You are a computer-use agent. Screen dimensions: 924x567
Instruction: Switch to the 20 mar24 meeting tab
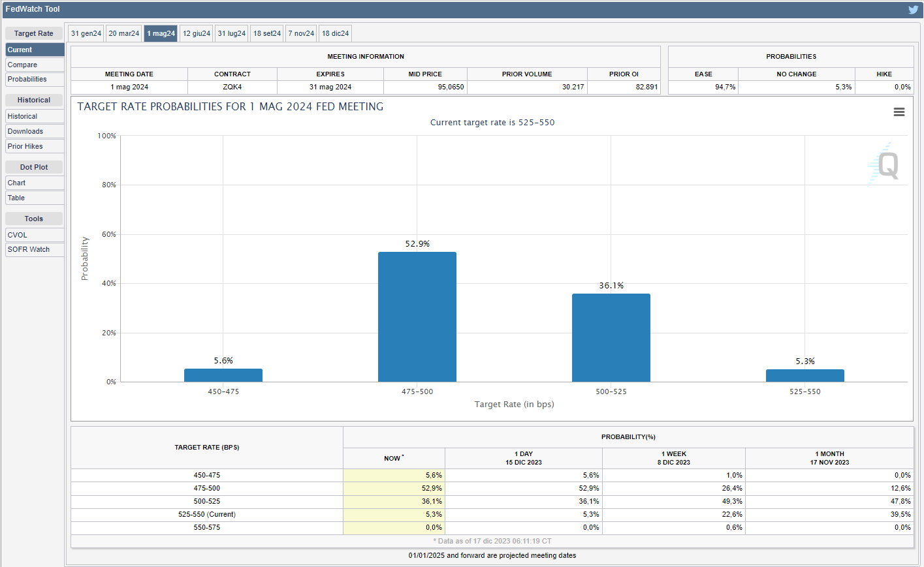click(x=124, y=33)
